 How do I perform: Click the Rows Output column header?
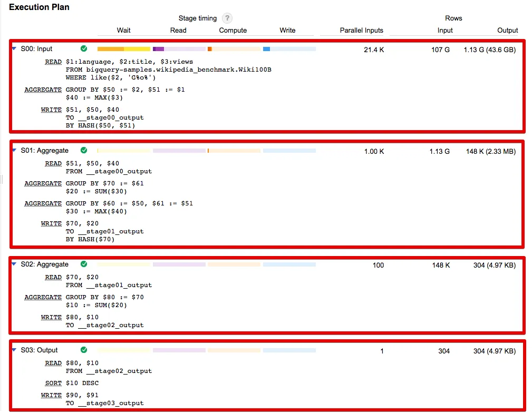coord(508,30)
